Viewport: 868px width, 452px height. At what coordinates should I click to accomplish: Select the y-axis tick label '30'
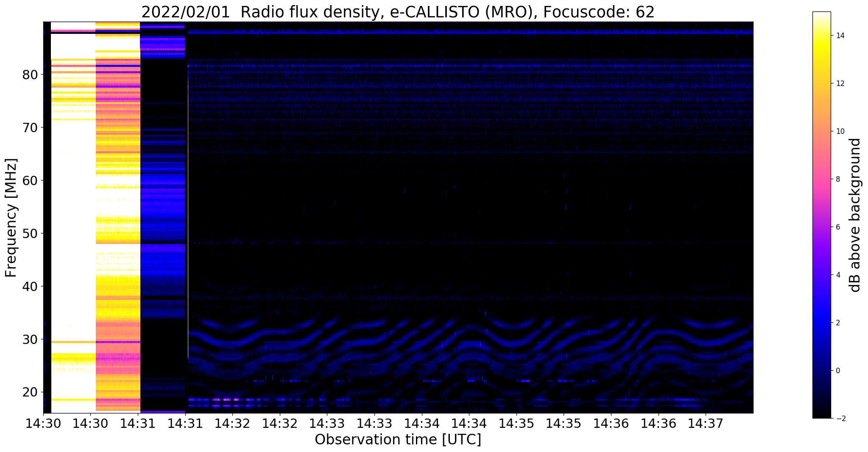30,340
